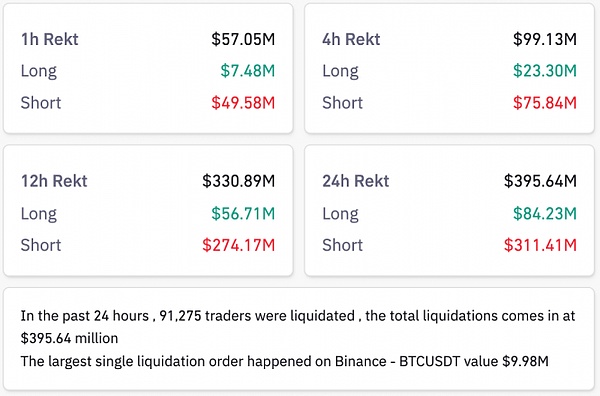
Task: Select the 24h Rekt total $395.64M
Action: tap(540, 181)
